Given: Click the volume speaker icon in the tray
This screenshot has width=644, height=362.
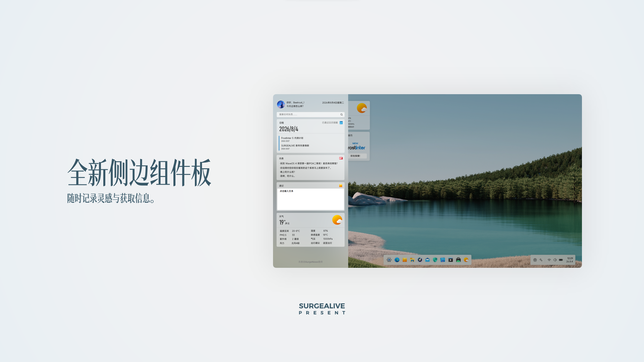Looking at the screenshot, I should (x=555, y=260).
